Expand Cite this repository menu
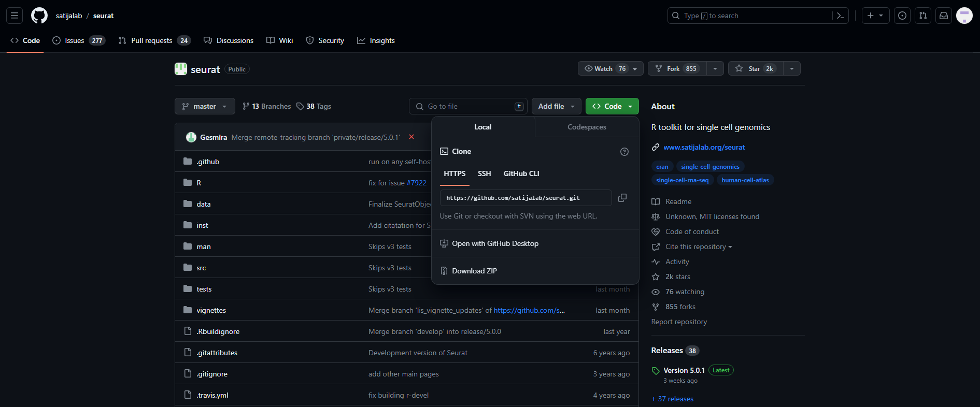 pyautogui.click(x=698, y=247)
